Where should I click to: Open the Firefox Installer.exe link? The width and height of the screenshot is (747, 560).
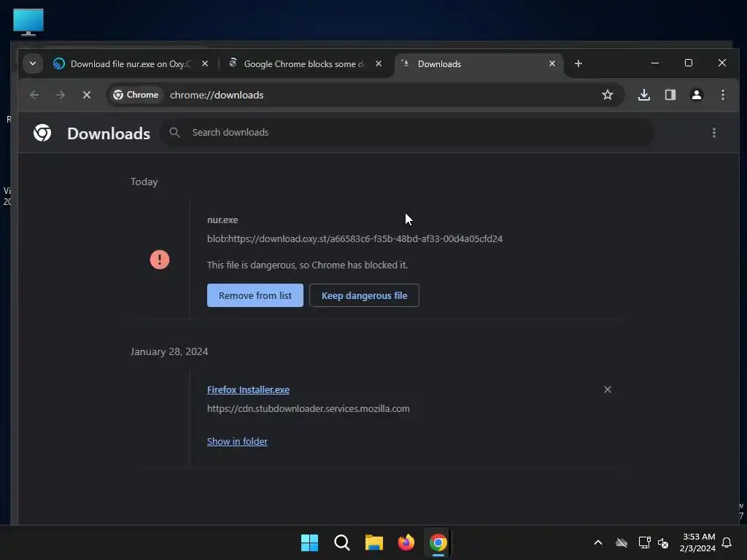[x=248, y=389]
